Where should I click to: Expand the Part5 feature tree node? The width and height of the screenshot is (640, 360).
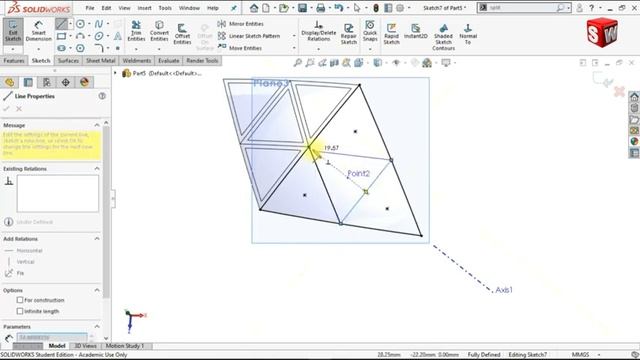115,73
